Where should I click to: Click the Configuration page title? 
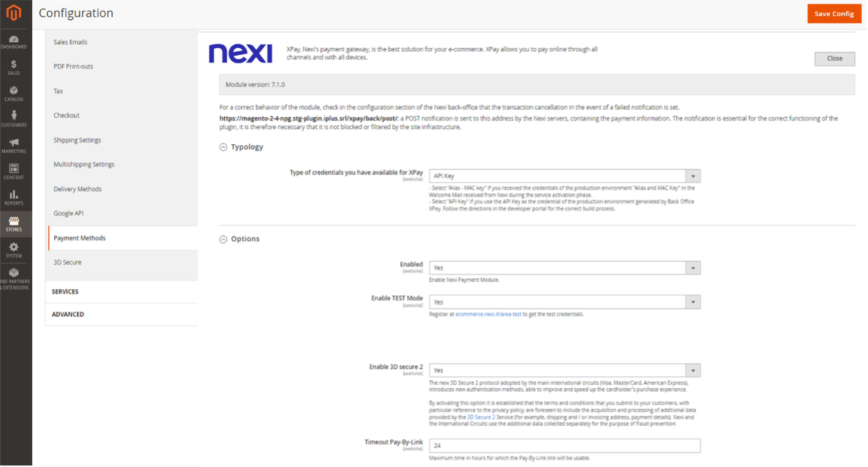tap(76, 13)
